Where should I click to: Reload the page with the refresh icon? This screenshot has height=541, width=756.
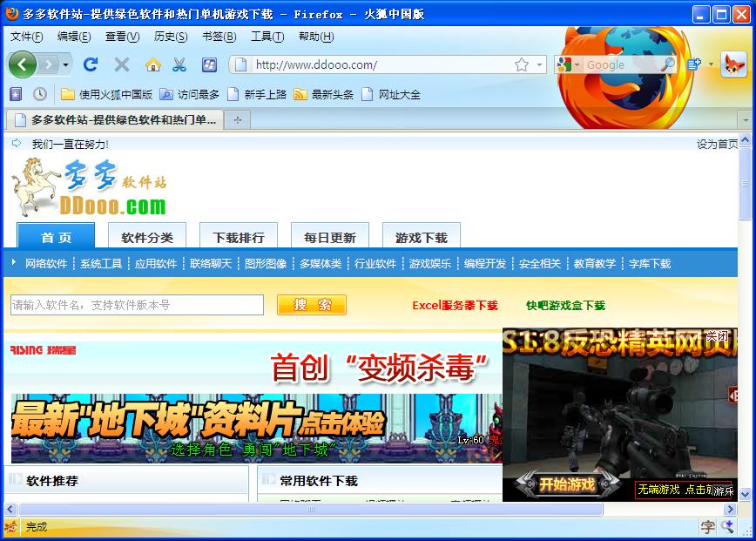[x=91, y=64]
